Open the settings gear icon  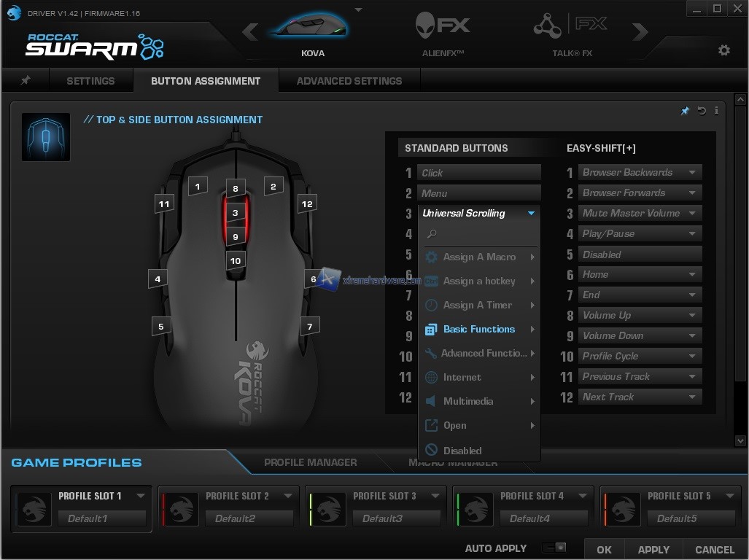pos(723,50)
